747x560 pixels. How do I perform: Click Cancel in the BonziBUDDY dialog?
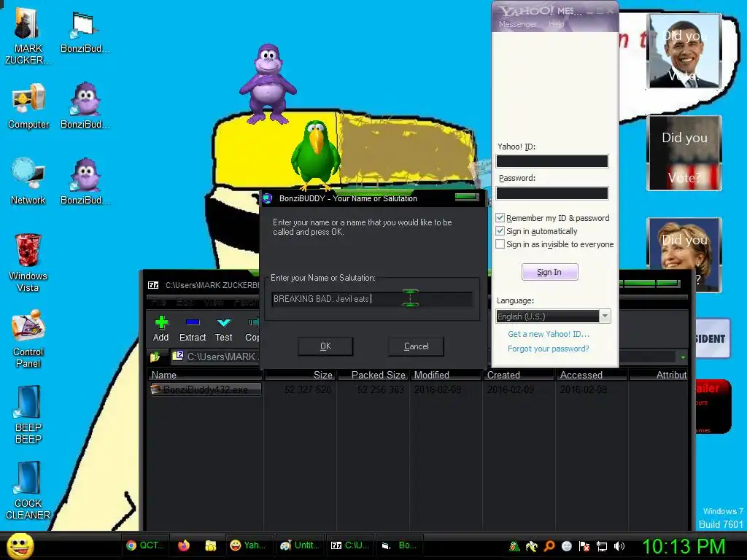click(x=416, y=346)
